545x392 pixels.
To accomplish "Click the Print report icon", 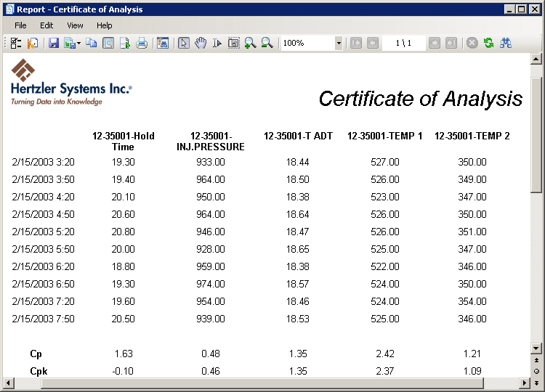I will tap(142, 44).
